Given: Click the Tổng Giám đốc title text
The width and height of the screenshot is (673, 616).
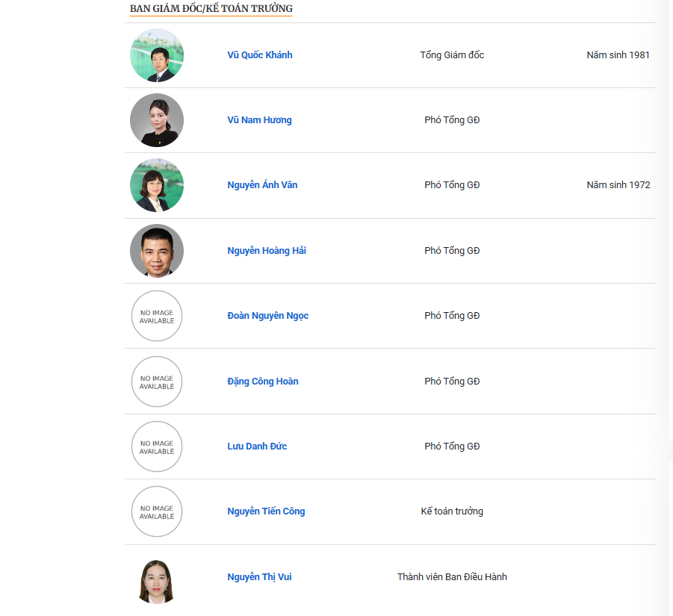Looking at the screenshot, I should coord(451,55).
